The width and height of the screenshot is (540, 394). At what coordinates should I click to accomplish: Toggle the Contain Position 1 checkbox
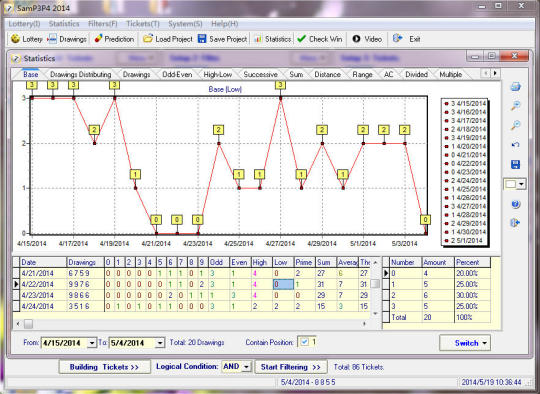304,342
